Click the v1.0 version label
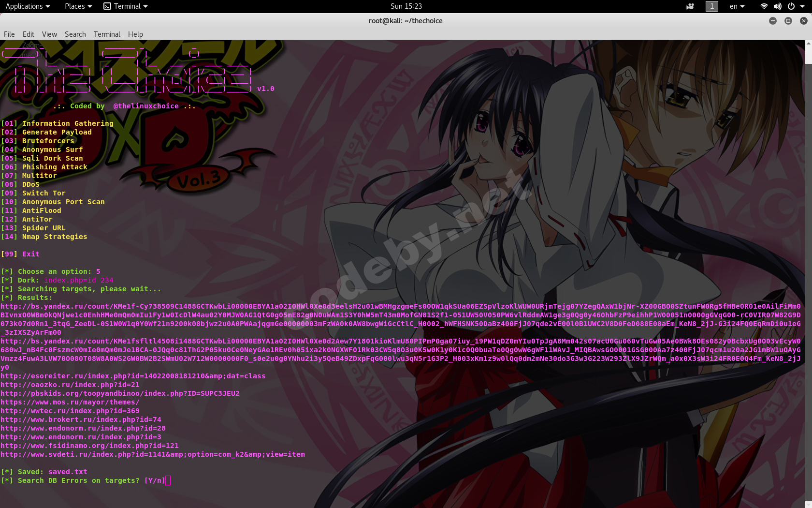 point(266,89)
